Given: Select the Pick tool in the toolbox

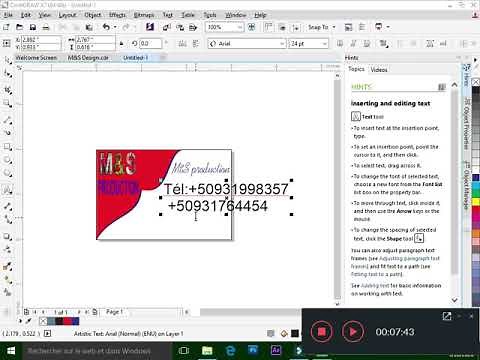Looking at the screenshot, I should point(7,60).
